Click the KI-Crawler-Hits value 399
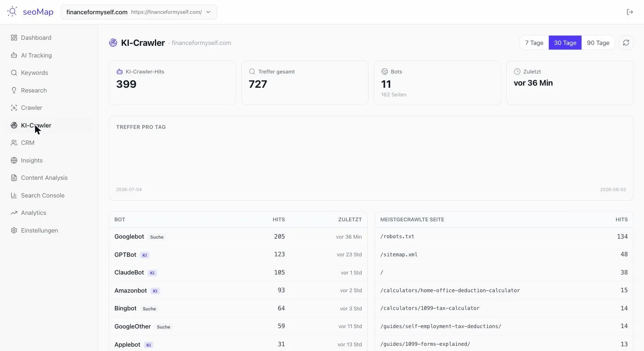Screen dimensions: 644x351 (126, 84)
